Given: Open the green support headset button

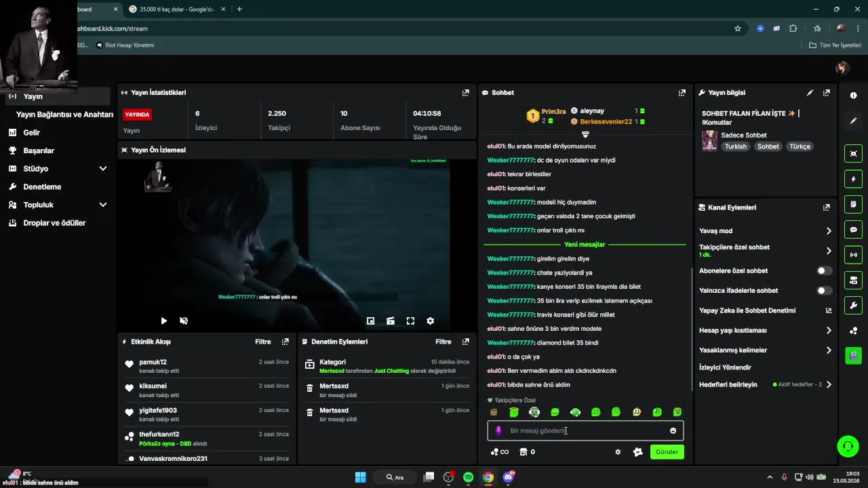Looking at the screenshot, I should [848, 446].
